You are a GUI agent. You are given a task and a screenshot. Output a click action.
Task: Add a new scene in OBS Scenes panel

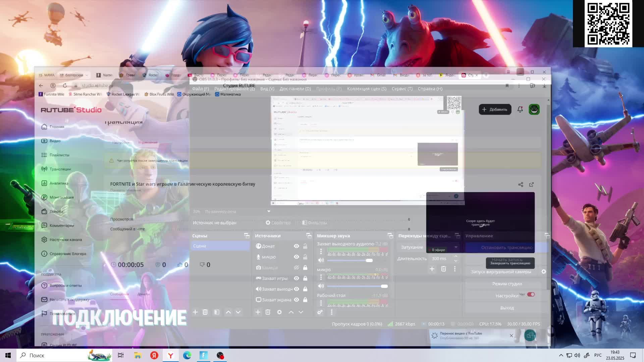coord(195,312)
